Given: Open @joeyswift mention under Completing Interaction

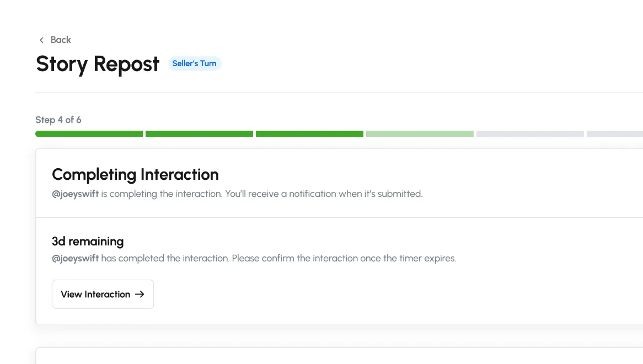Looking at the screenshot, I should (75, 194).
